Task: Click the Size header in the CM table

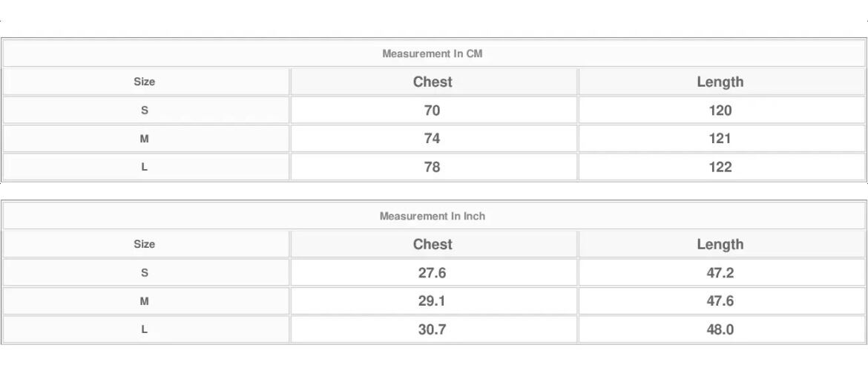Action: click(145, 82)
